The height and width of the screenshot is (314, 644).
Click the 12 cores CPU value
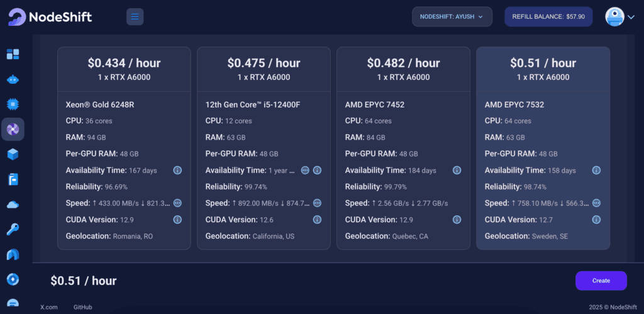238,121
